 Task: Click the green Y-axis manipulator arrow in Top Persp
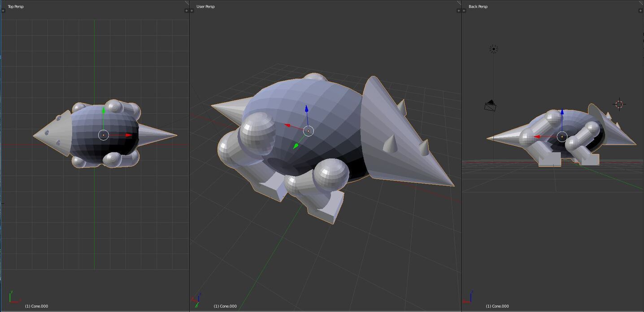(x=104, y=110)
